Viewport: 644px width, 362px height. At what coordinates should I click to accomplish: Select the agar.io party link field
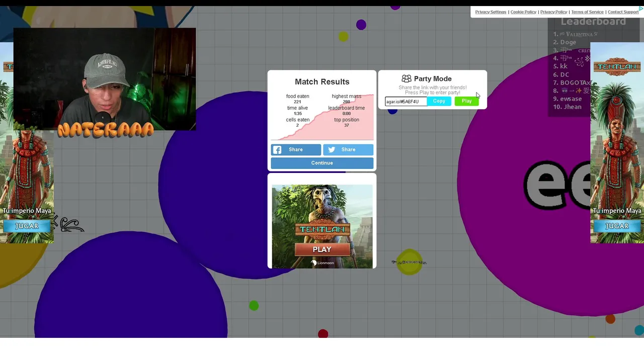[406, 102]
